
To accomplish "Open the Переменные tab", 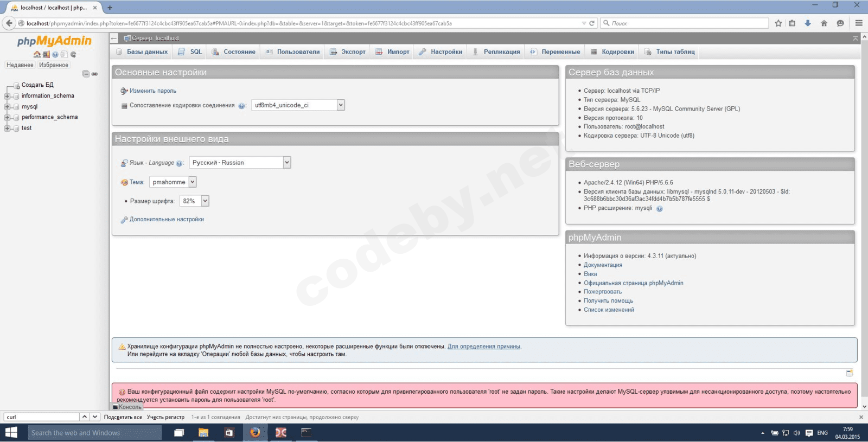I will pos(555,52).
